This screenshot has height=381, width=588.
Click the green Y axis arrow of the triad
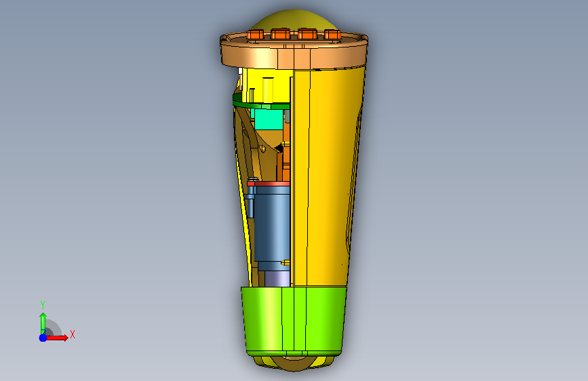[x=43, y=323]
